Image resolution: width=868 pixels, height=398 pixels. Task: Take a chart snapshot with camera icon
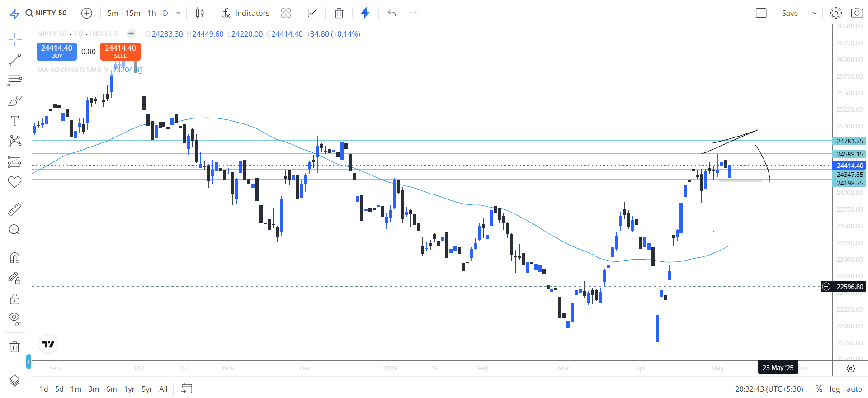coord(857,13)
